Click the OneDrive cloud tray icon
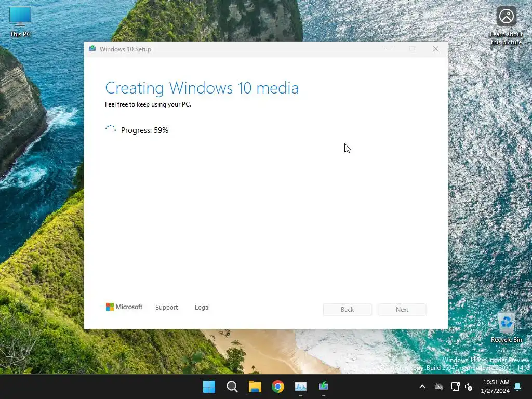 (439, 387)
